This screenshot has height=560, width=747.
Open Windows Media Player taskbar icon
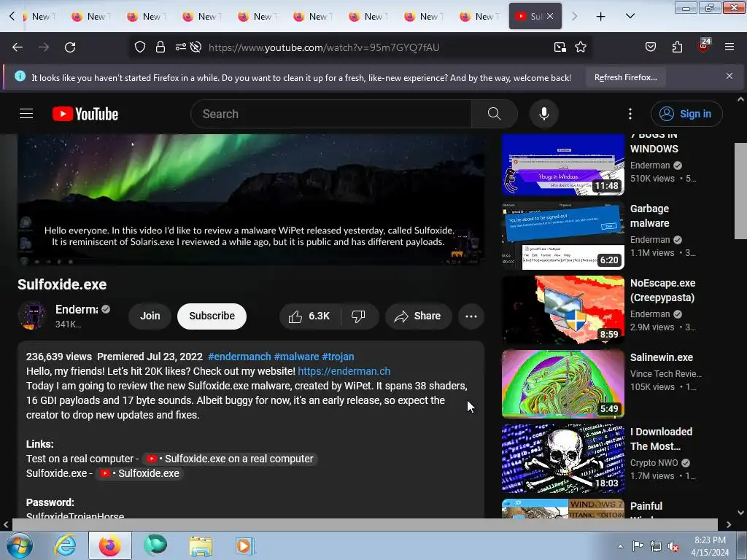click(245, 545)
